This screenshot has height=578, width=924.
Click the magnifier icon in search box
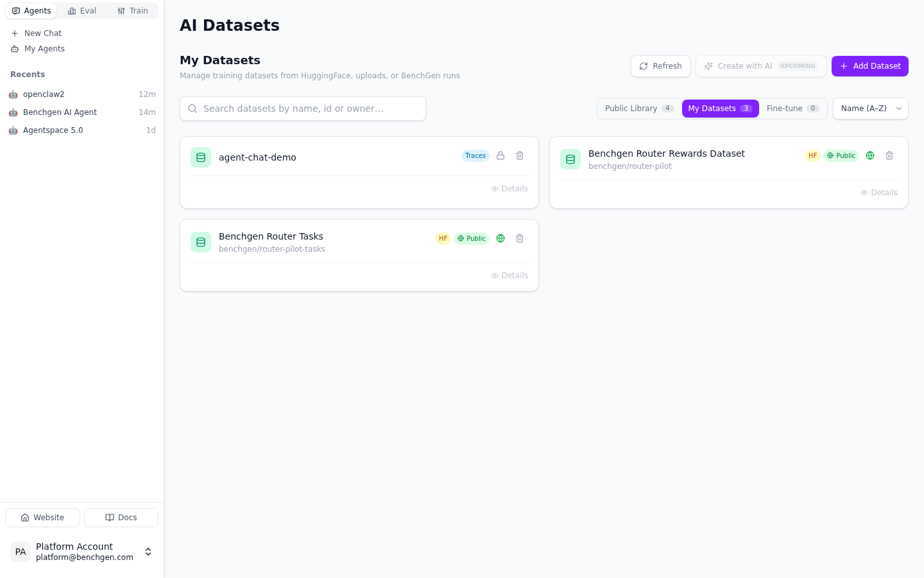[193, 109]
